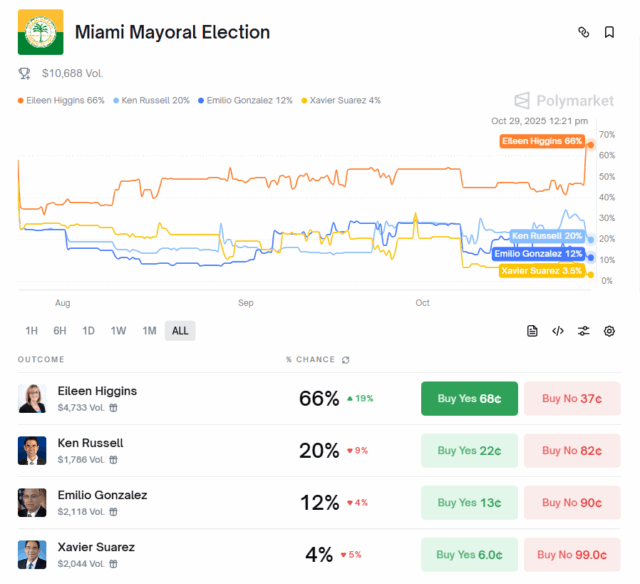Buy No 82¢ for Ken Russell
Viewport: 640px width, 584px height.
(x=572, y=451)
